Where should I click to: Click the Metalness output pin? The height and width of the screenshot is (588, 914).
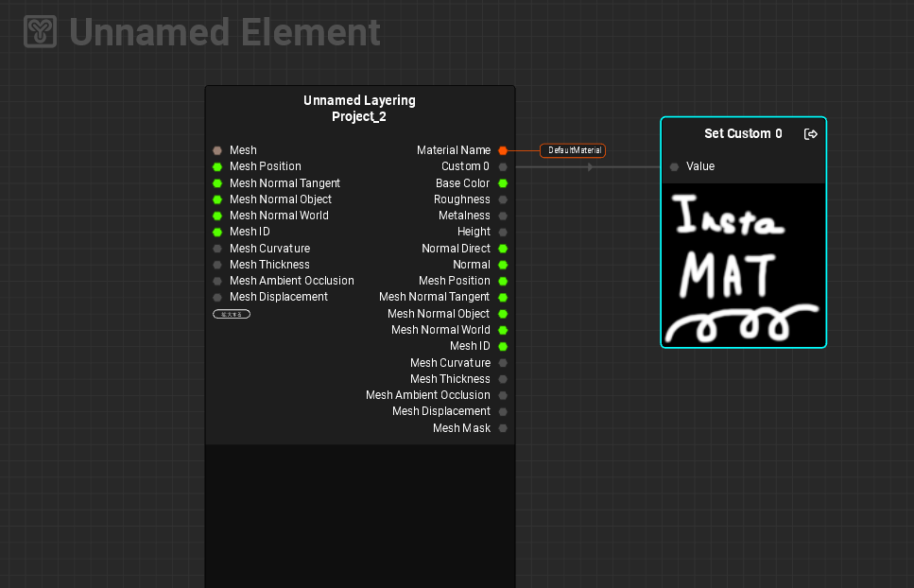click(503, 216)
